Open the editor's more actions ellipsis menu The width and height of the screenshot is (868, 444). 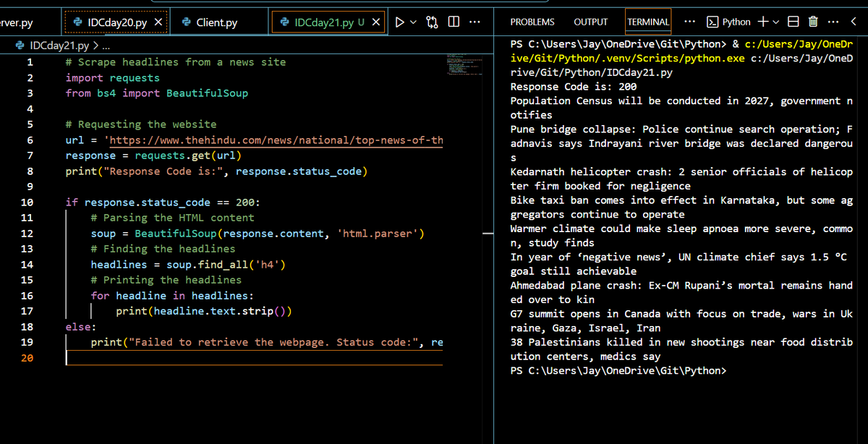click(475, 22)
